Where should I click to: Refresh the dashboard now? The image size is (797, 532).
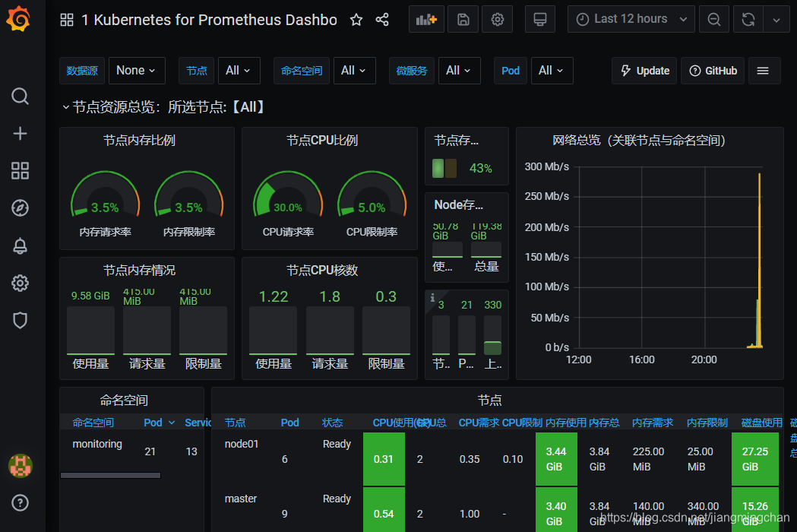(x=748, y=19)
